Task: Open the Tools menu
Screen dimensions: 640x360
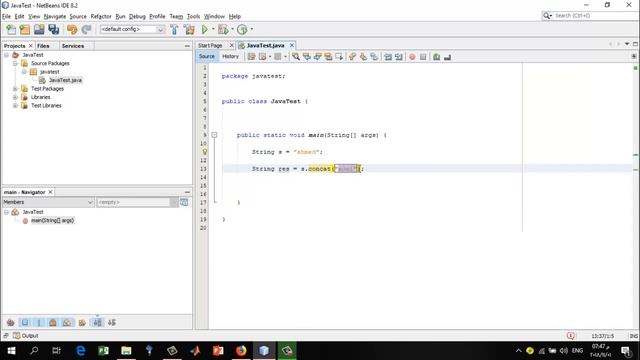Action: click(193, 16)
